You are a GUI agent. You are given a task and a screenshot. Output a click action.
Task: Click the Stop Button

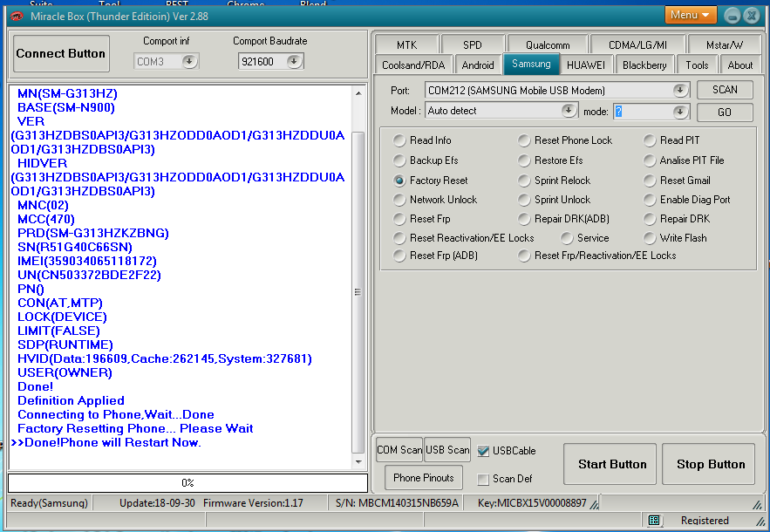[x=709, y=464]
